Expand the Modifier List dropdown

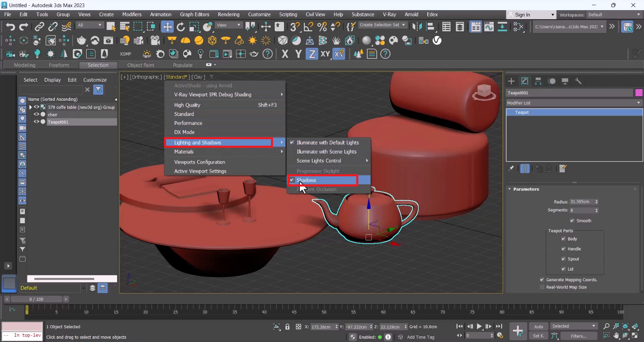pyautogui.click(x=574, y=103)
